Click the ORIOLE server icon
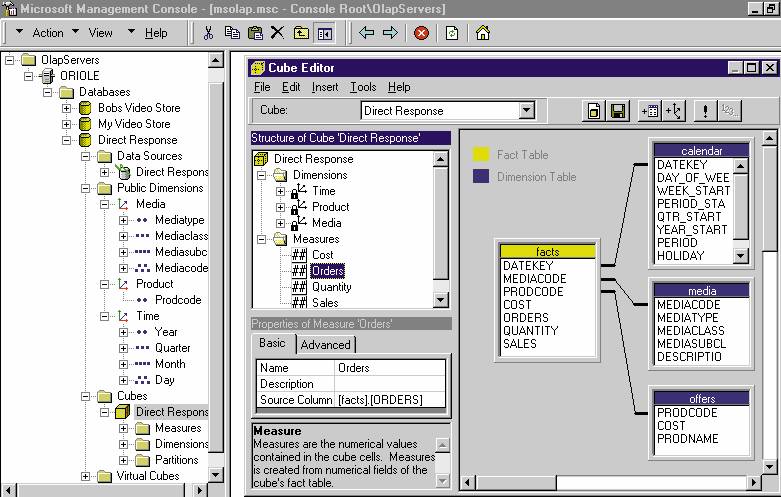Screen dimensions: 781x497 point(48,76)
